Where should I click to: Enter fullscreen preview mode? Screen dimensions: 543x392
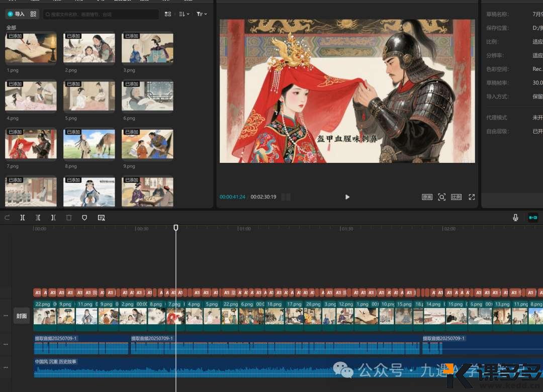tap(472, 197)
